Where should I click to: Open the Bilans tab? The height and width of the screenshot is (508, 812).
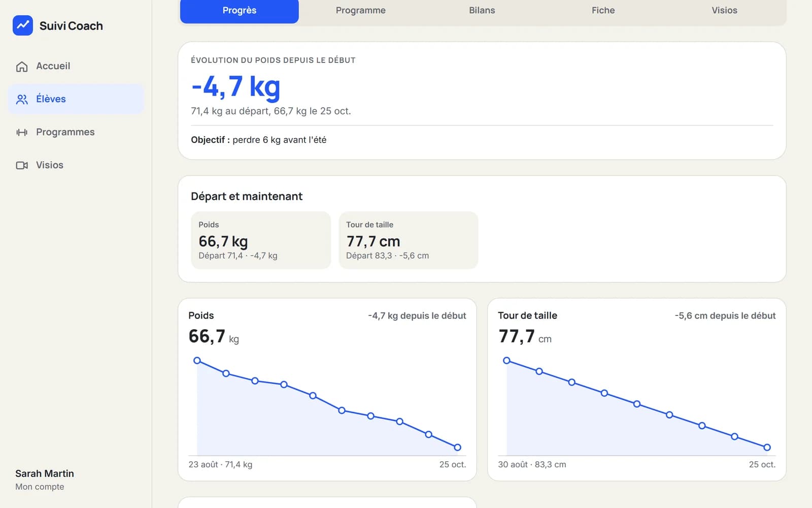tap(482, 10)
